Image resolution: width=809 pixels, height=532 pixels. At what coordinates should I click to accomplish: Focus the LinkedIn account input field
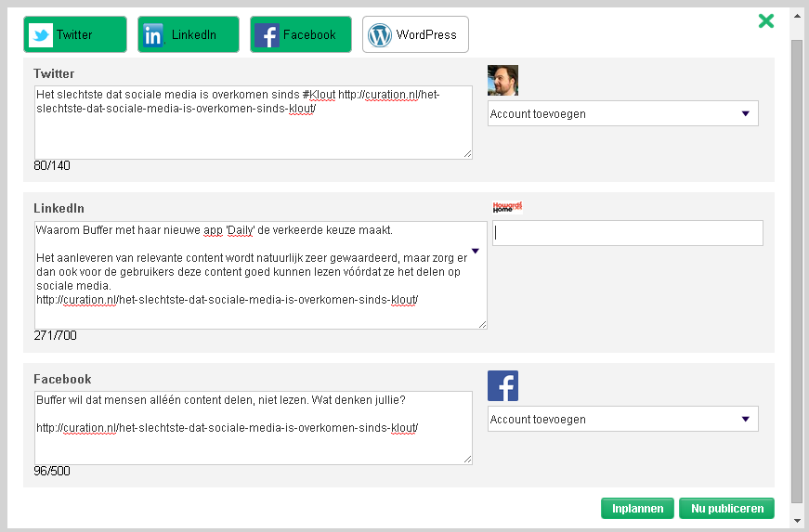tap(627, 233)
